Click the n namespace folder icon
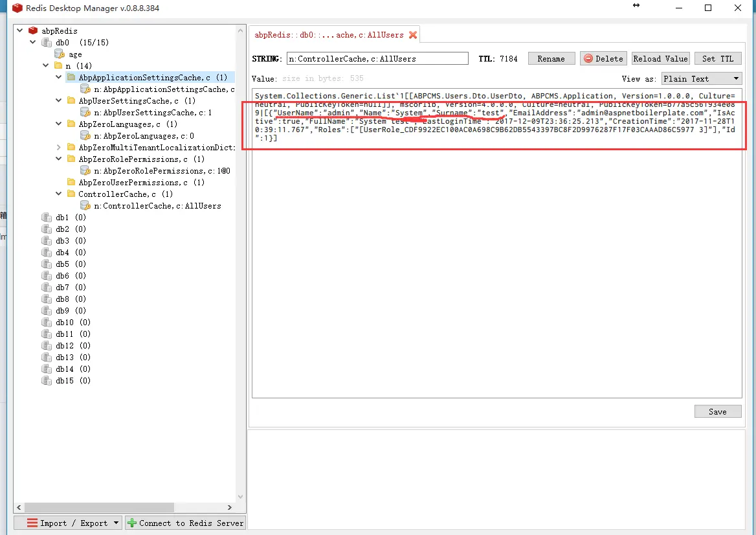756x535 pixels. 58,65
